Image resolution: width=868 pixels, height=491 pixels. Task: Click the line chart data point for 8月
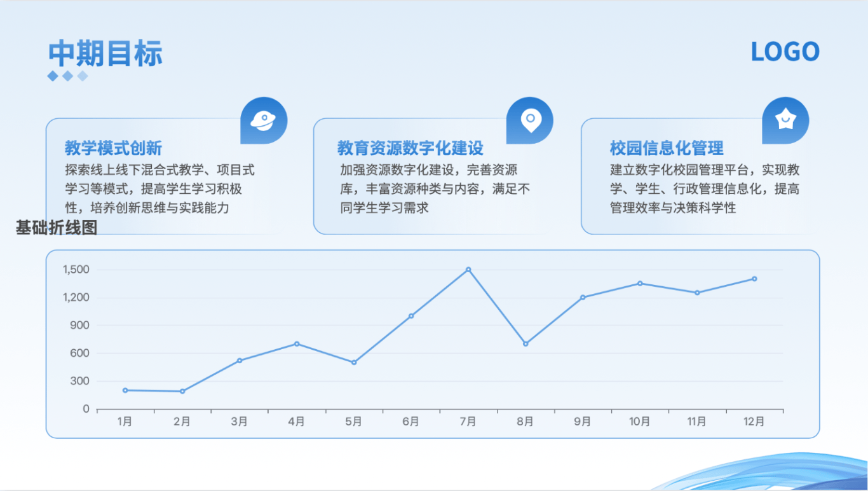(x=526, y=343)
